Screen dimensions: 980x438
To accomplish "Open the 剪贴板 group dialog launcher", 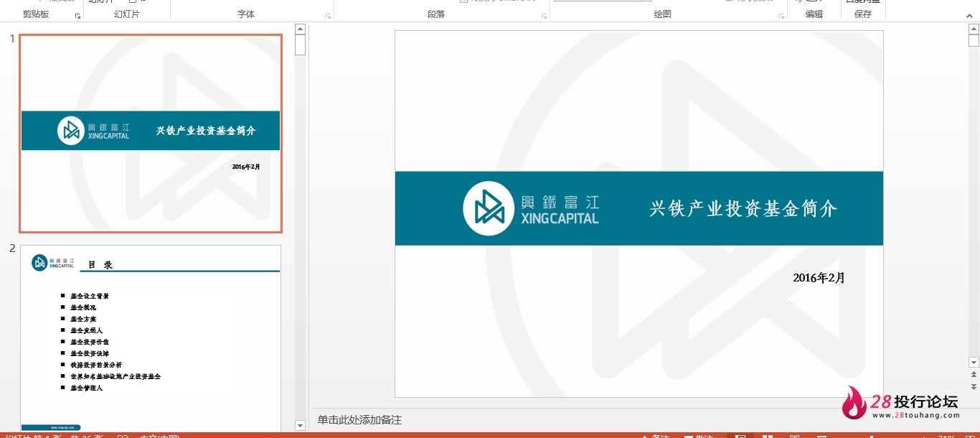I will (77, 16).
